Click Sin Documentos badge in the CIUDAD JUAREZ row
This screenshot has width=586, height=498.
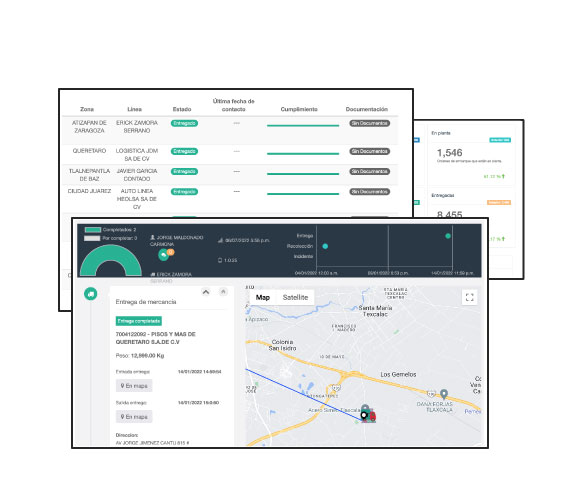(370, 192)
